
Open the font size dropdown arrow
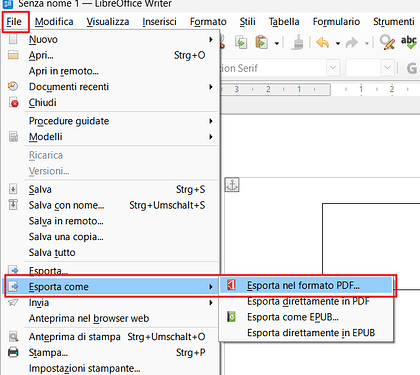[387, 68]
